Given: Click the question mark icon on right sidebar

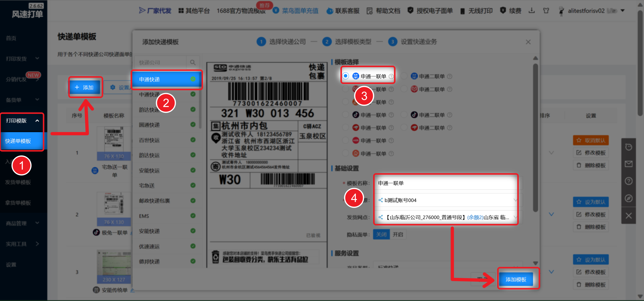Looking at the screenshot, I should click(x=629, y=181).
